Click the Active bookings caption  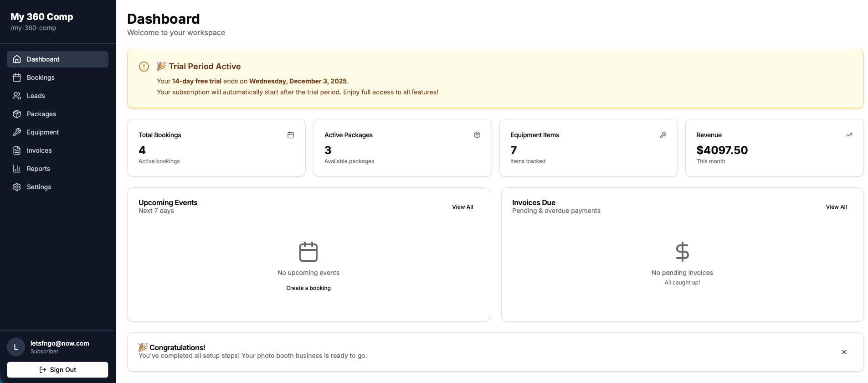pos(159,161)
